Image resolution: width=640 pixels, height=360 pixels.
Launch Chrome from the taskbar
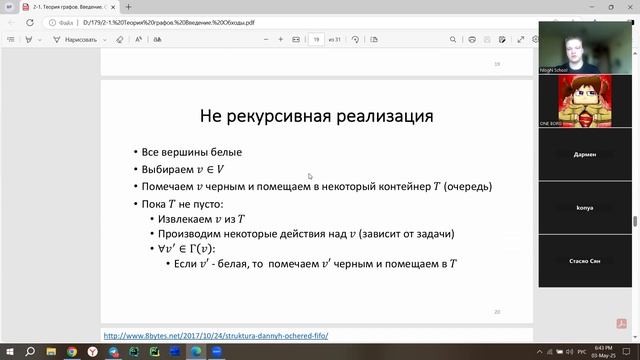click(72, 351)
